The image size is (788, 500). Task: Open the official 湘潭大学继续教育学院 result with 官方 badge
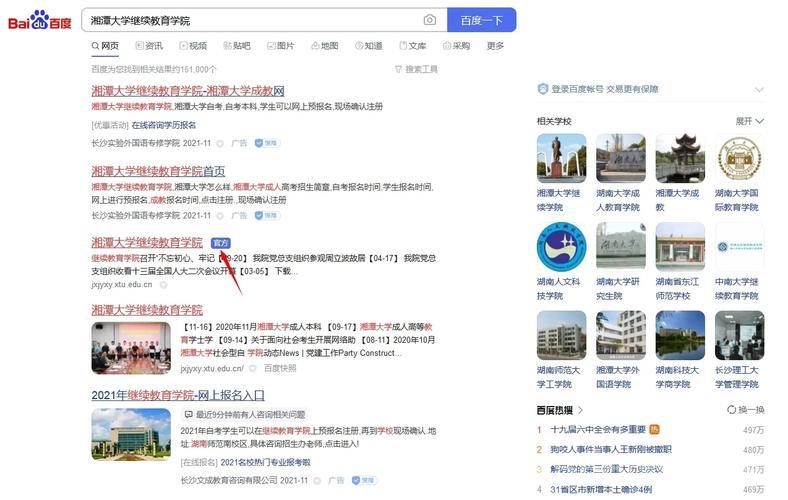[147, 243]
